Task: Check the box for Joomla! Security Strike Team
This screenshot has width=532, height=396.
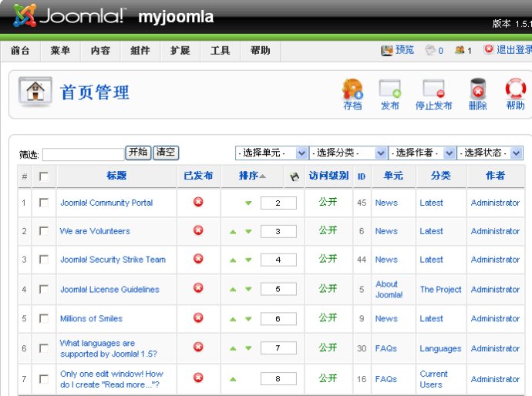Action: (x=44, y=260)
